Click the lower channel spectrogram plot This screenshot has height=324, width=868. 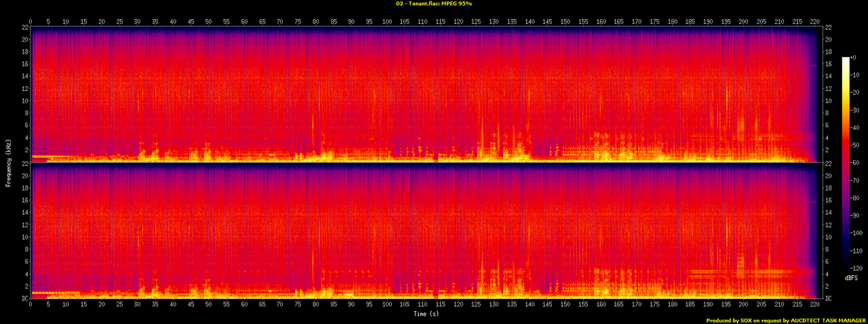tap(426, 230)
